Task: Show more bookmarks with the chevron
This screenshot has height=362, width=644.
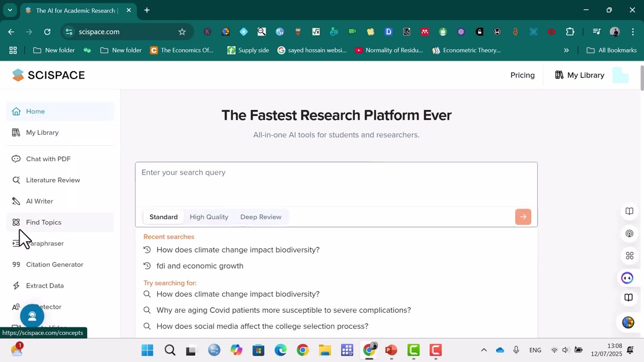Action: pos(566,50)
